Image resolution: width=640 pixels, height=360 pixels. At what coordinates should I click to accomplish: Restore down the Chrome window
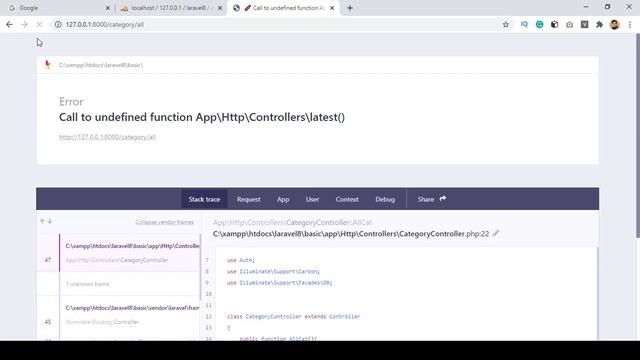pos(607,7)
